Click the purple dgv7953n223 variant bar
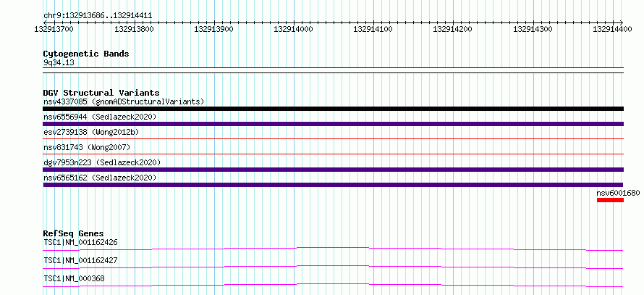 pos(334,170)
